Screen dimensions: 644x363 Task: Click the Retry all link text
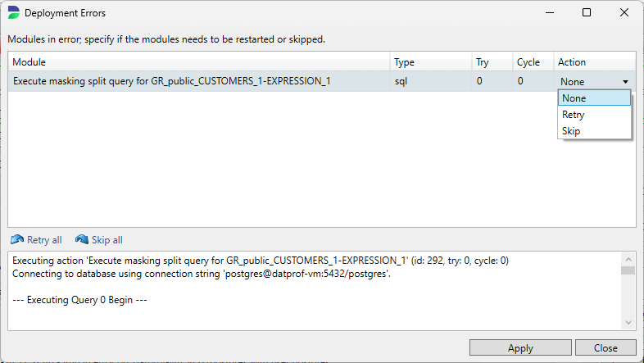(x=44, y=240)
